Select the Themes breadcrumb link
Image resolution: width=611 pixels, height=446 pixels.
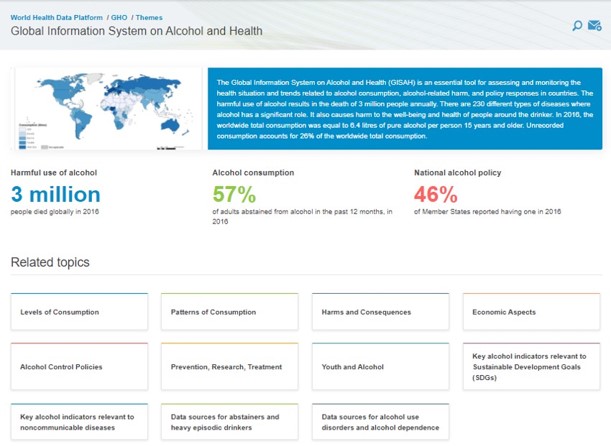point(147,17)
